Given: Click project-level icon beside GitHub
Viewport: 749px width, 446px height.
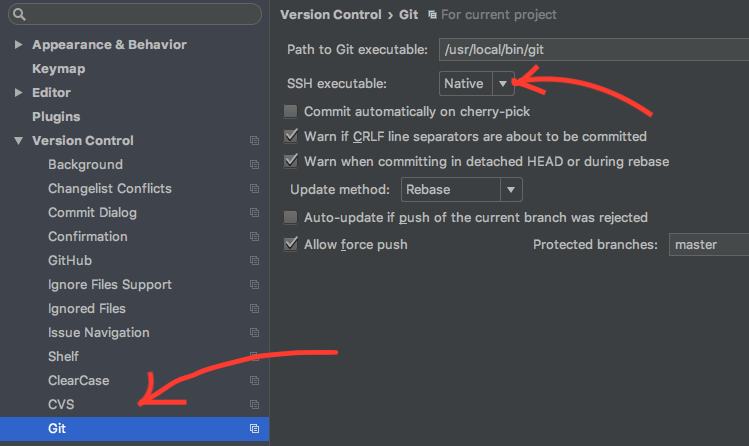Looking at the screenshot, I should 254,261.
